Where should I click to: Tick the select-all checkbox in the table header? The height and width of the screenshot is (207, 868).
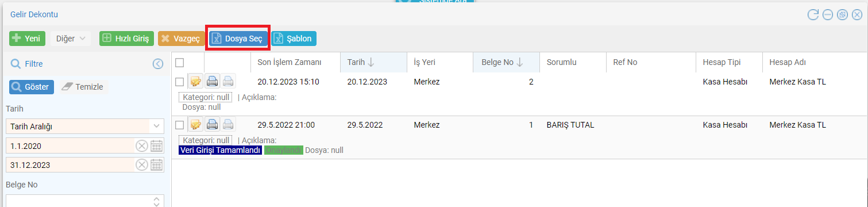[x=180, y=62]
